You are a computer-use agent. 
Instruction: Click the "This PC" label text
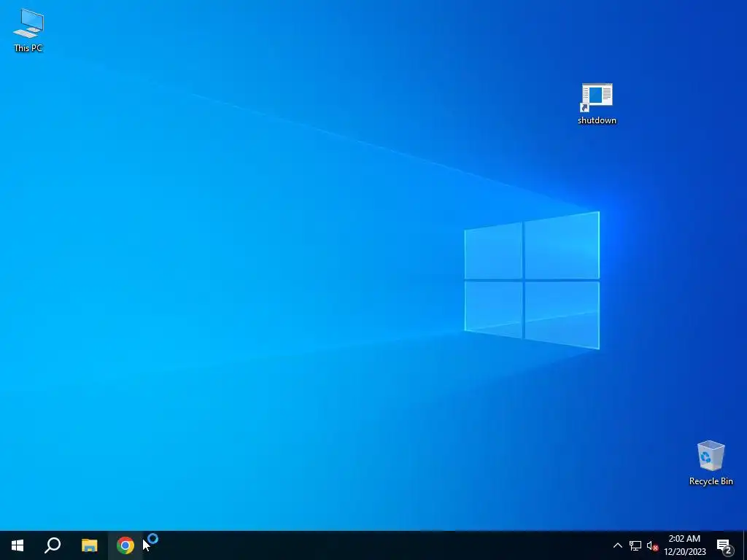[x=28, y=48]
